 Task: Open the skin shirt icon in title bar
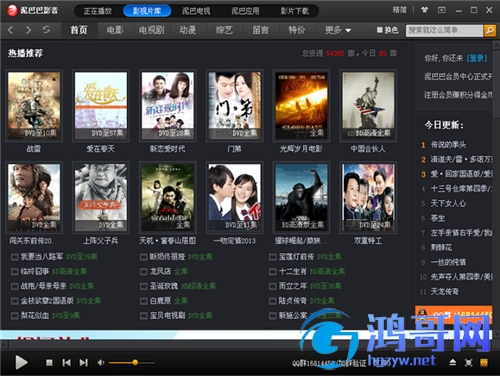tap(424, 10)
